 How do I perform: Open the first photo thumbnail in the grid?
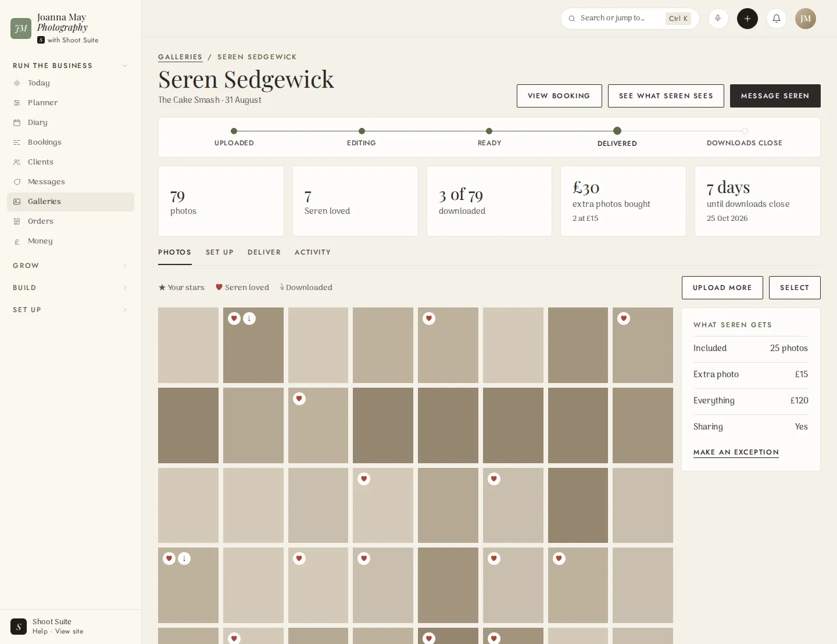(188, 345)
